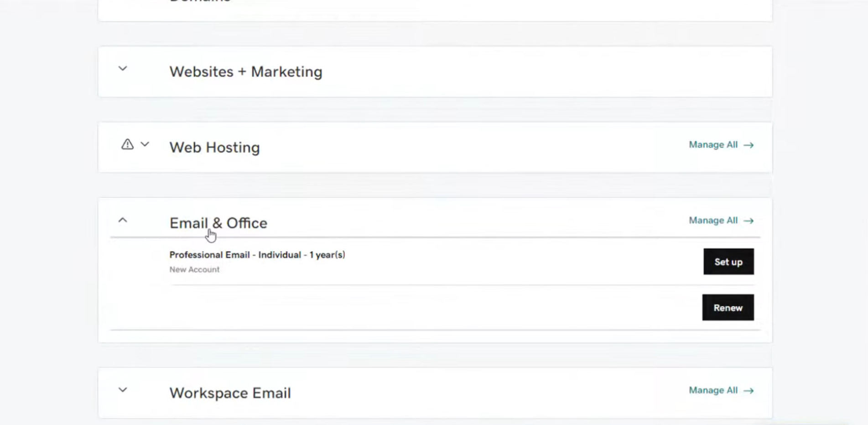The image size is (868, 425).
Task: Select the Web Hosting section title
Action: pos(214,147)
